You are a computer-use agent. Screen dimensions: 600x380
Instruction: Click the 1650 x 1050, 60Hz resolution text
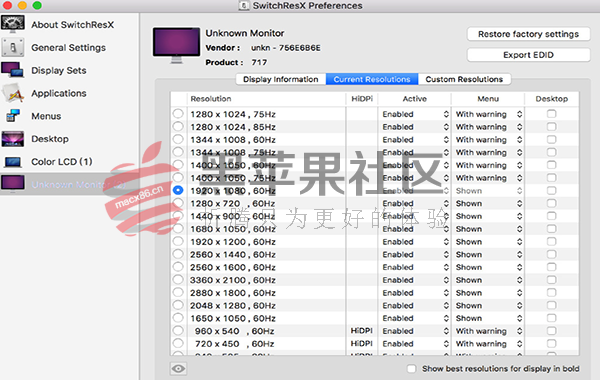coord(233,318)
